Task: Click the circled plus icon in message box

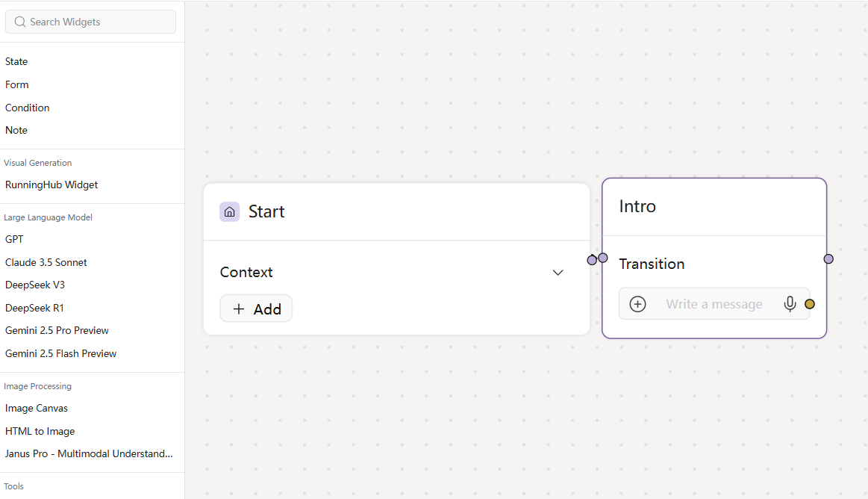Action: pos(637,304)
